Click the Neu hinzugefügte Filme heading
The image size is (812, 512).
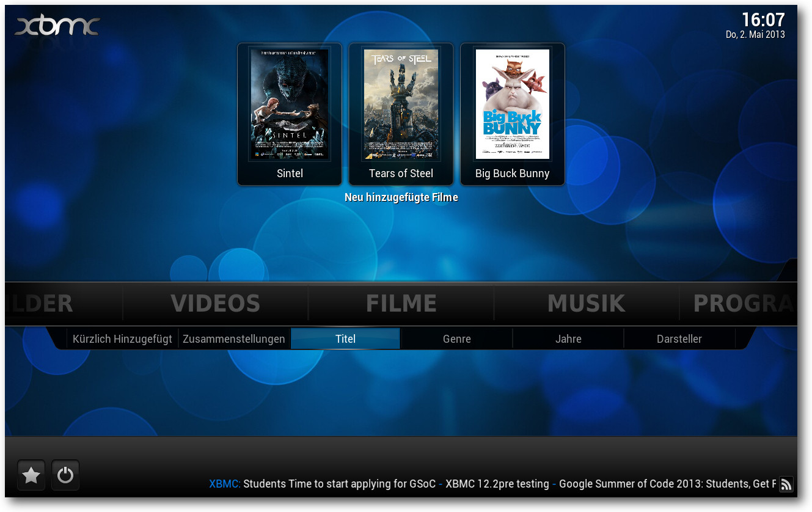[401, 197]
